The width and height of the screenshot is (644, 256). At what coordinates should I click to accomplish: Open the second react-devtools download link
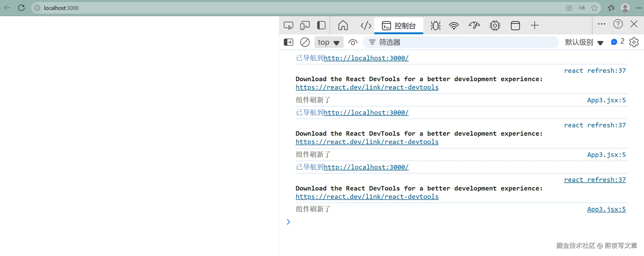tap(367, 142)
